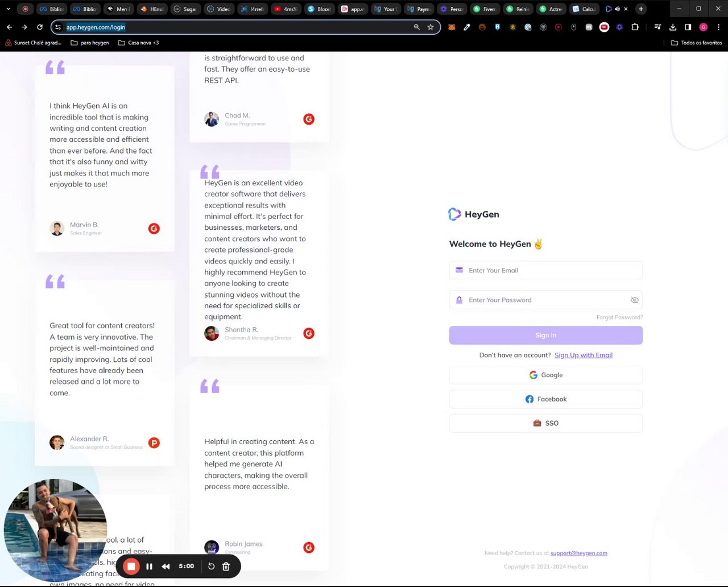This screenshot has height=587, width=728.
Task: Sign in with Facebook button
Action: point(546,399)
